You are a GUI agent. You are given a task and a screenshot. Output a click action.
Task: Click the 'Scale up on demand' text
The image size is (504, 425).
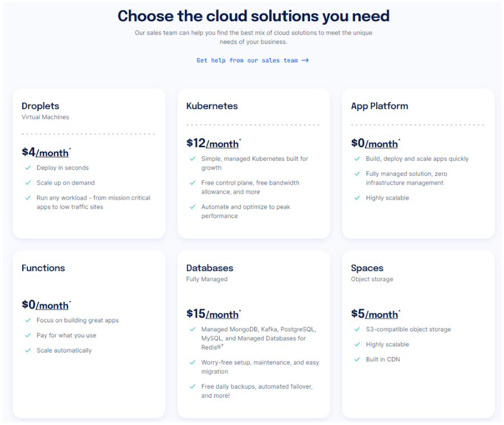tap(66, 183)
